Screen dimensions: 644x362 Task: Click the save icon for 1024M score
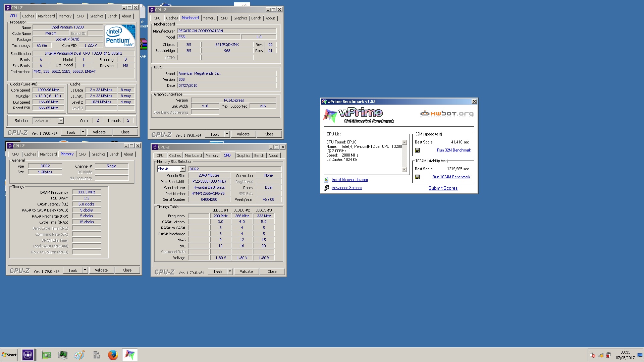pyautogui.click(x=417, y=177)
